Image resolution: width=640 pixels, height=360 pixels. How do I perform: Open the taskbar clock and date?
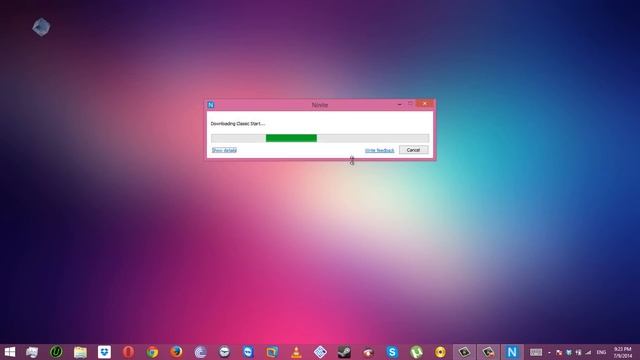[x=623, y=352]
